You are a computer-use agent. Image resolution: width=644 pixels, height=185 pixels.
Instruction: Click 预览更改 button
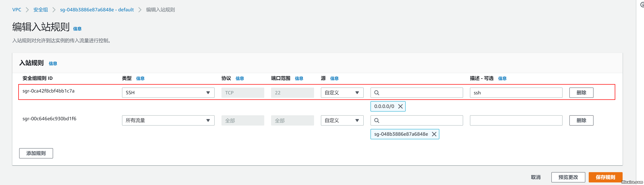point(568,177)
